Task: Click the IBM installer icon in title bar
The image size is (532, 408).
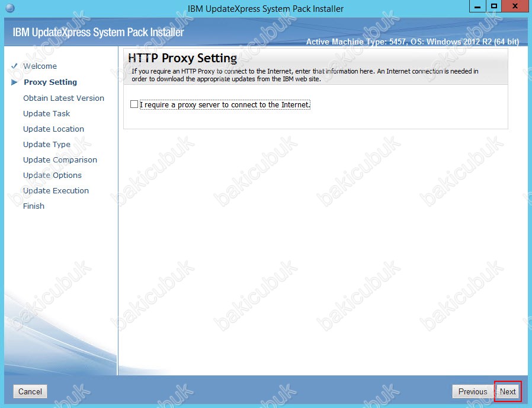Action: click(9, 8)
